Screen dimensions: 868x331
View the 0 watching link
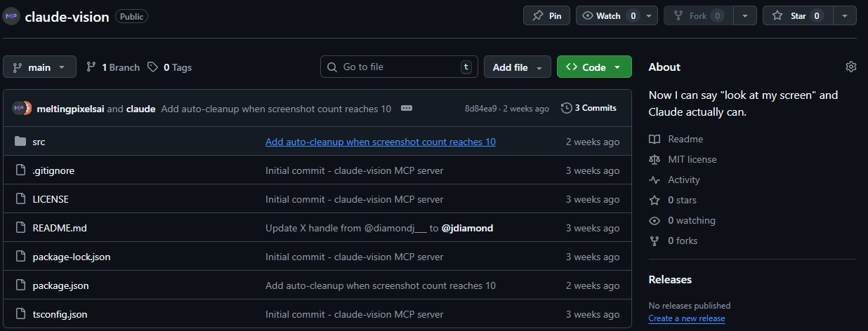(692, 220)
